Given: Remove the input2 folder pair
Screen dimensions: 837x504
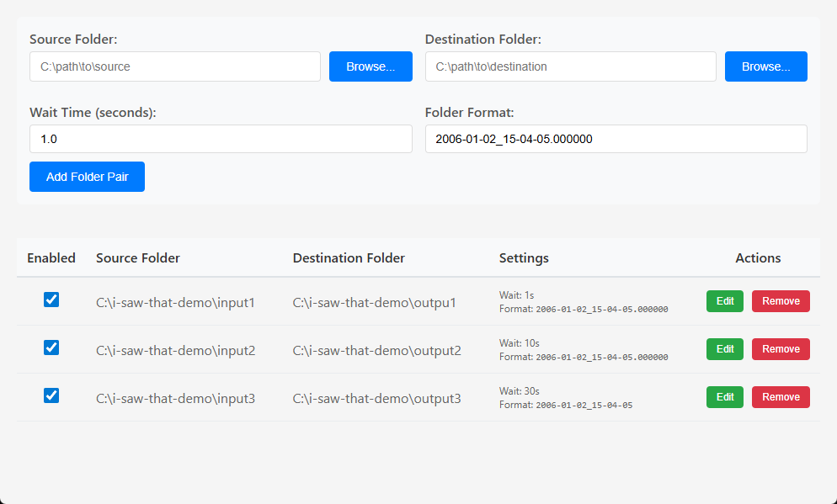Looking at the screenshot, I should (x=781, y=349).
